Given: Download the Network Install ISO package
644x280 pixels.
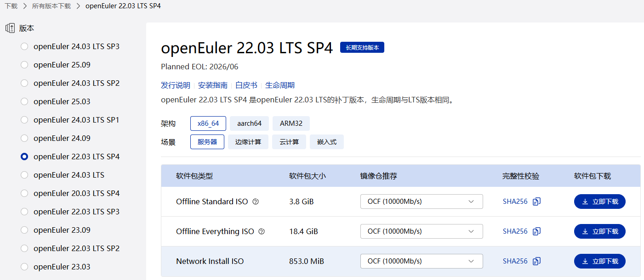Looking at the screenshot, I should 599,261.
